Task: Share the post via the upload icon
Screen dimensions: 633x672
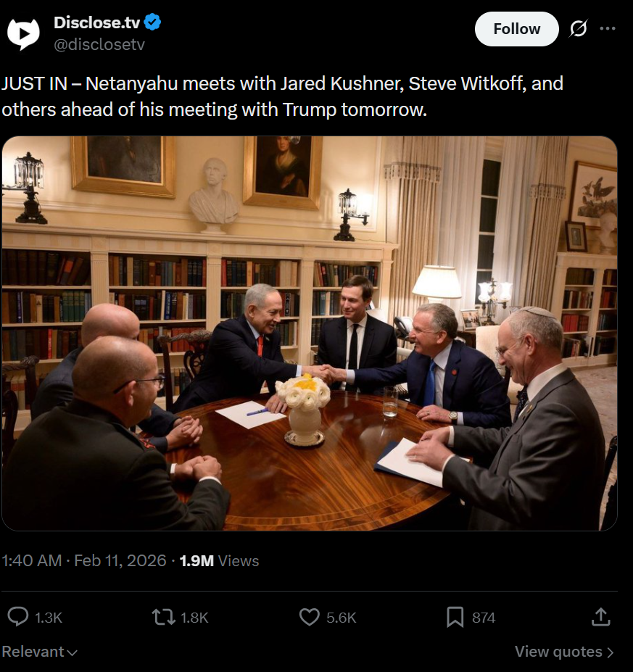Action: click(x=600, y=617)
